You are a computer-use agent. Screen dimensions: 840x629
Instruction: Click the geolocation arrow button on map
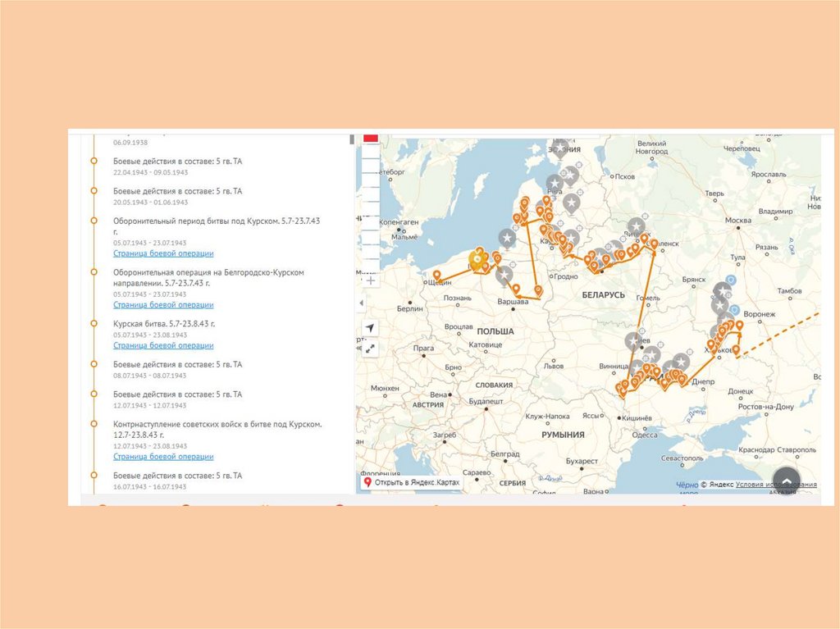370,327
